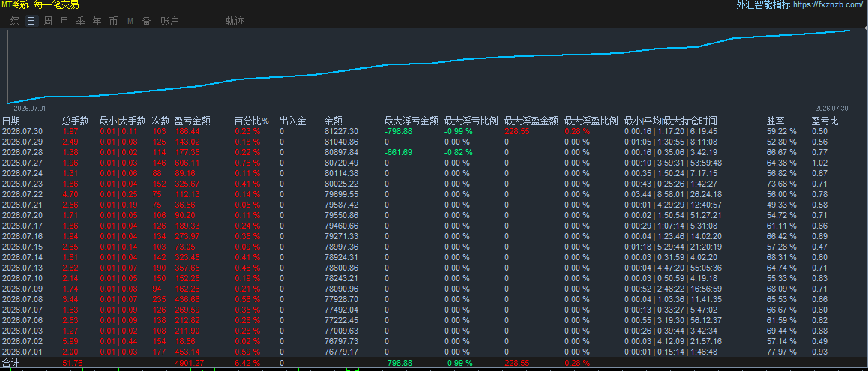Click trade count 235

click(159, 299)
